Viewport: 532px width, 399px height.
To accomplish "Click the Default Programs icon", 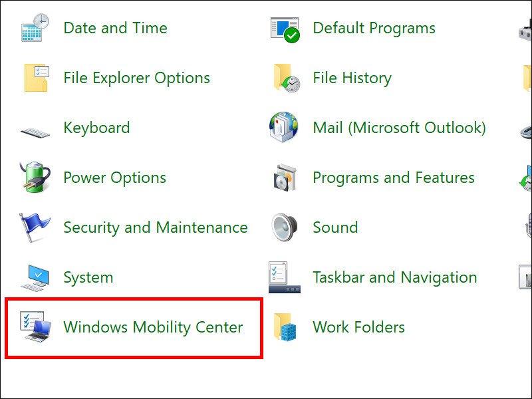I will point(284,28).
